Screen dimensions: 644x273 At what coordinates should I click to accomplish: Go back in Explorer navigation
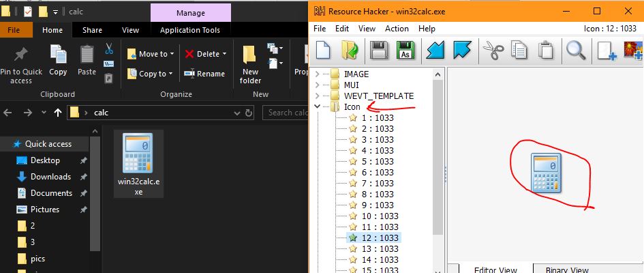tap(7, 113)
